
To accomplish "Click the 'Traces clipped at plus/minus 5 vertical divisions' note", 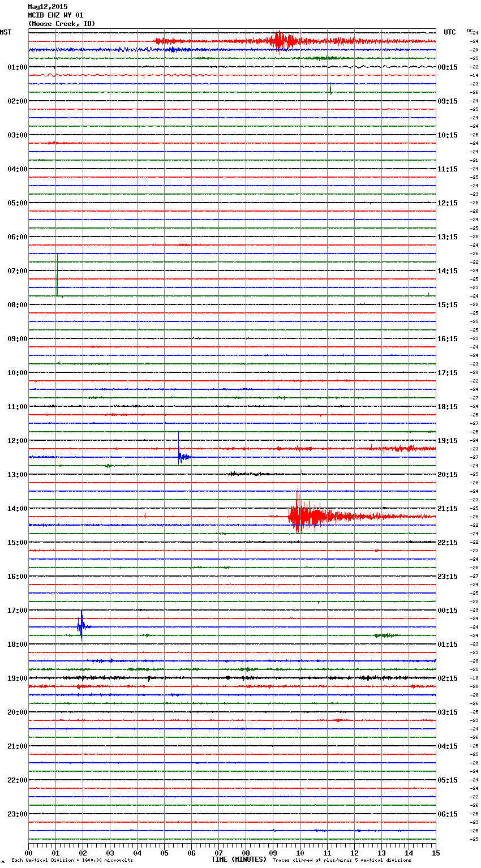I will [x=342, y=861].
